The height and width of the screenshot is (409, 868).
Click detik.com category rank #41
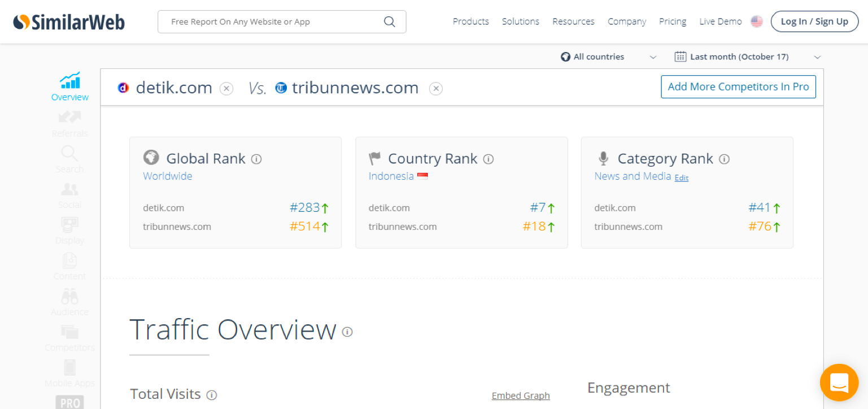(x=760, y=208)
